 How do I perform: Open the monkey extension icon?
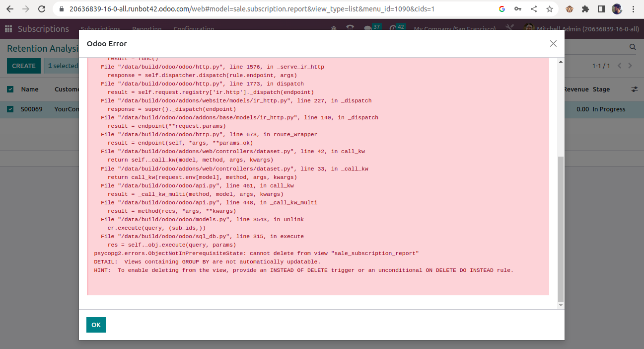(x=570, y=9)
